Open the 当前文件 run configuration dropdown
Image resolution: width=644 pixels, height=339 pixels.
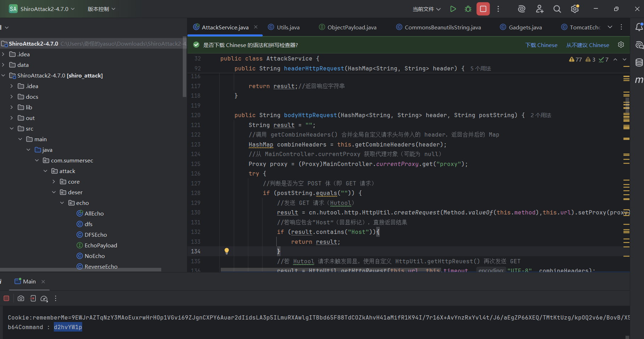pyautogui.click(x=426, y=9)
